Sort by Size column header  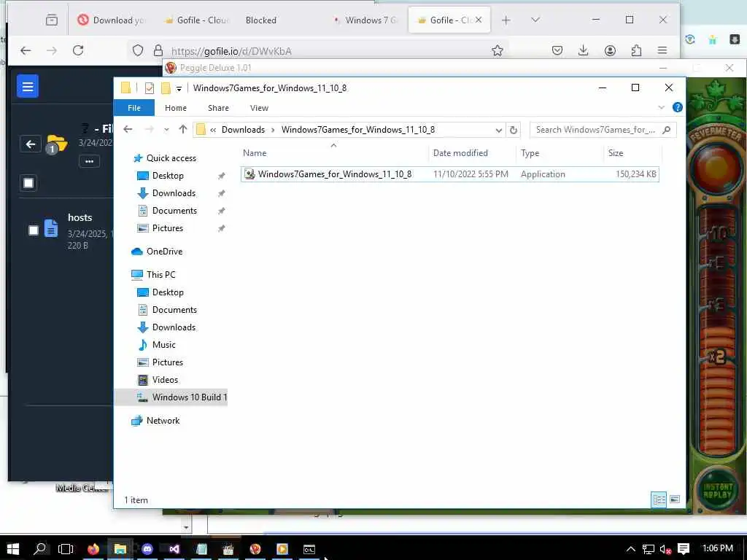pos(632,153)
